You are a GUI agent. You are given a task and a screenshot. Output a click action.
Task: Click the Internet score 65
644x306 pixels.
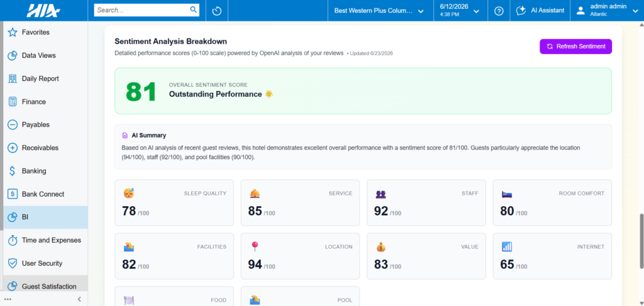(508, 265)
